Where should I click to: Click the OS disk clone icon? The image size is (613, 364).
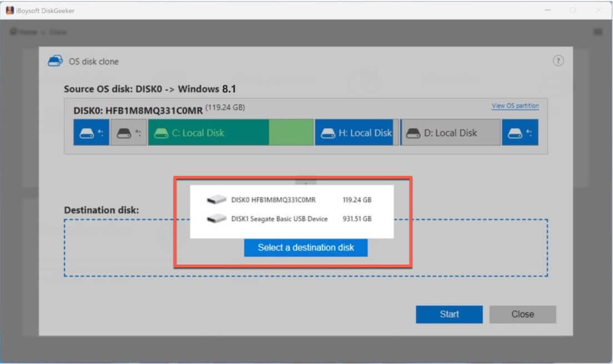click(55, 61)
